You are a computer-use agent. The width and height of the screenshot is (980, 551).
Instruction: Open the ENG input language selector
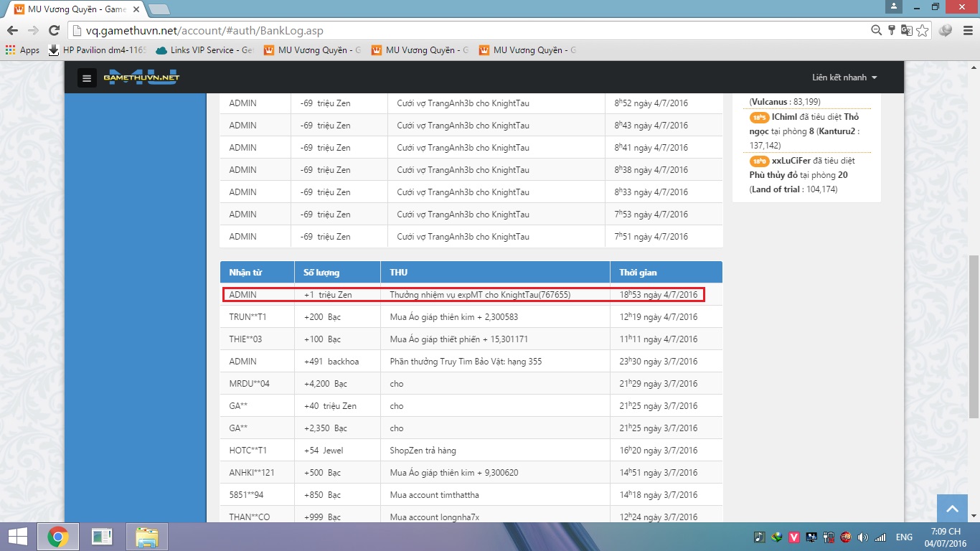(904, 537)
